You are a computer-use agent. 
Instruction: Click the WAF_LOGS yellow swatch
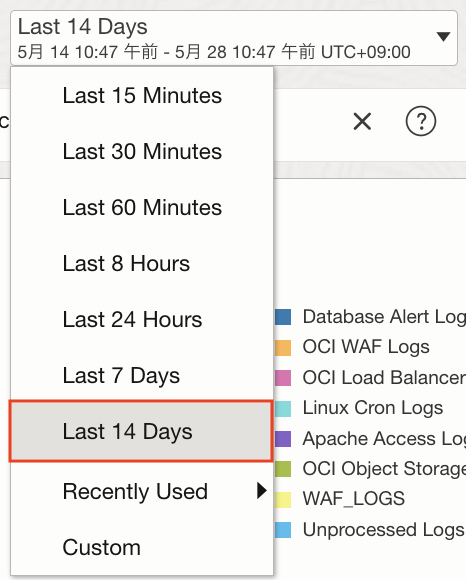coord(283,499)
